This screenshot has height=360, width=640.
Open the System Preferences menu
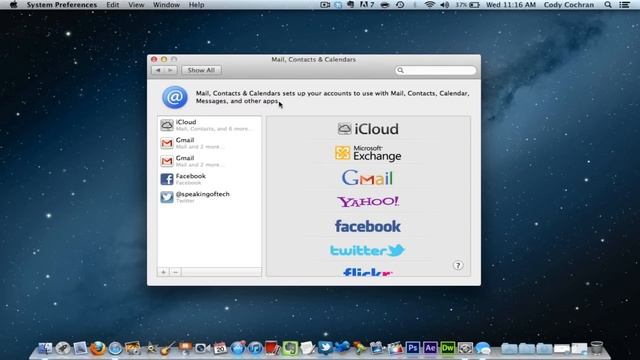(x=62, y=5)
